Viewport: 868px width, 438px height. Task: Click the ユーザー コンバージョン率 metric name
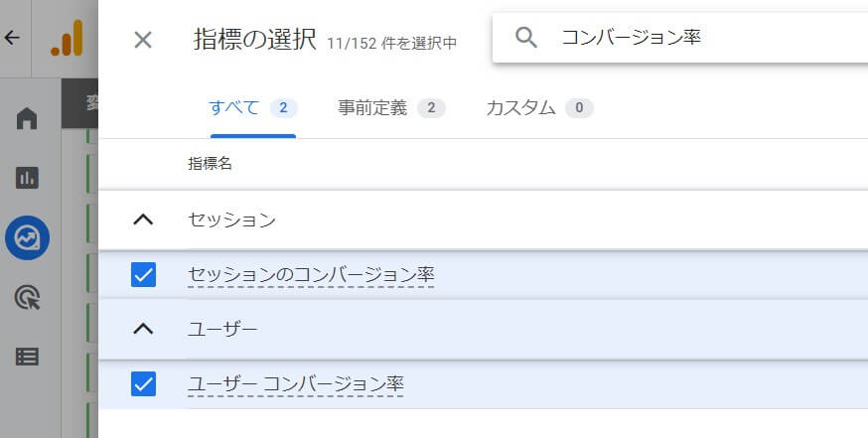(x=296, y=383)
